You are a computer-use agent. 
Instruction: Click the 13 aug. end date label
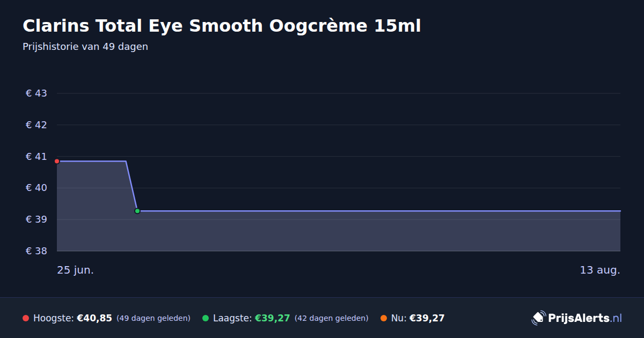(x=600, y=270)
